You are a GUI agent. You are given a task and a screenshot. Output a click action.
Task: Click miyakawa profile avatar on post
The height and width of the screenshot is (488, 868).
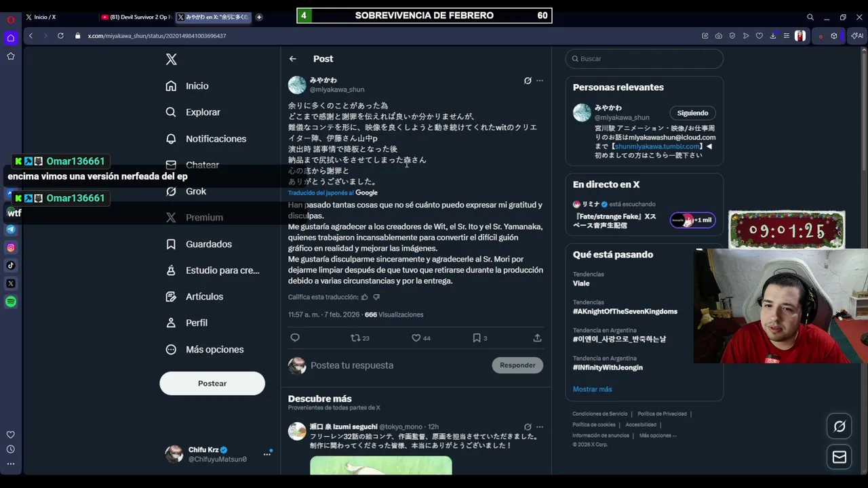click(x=297, y=85)
